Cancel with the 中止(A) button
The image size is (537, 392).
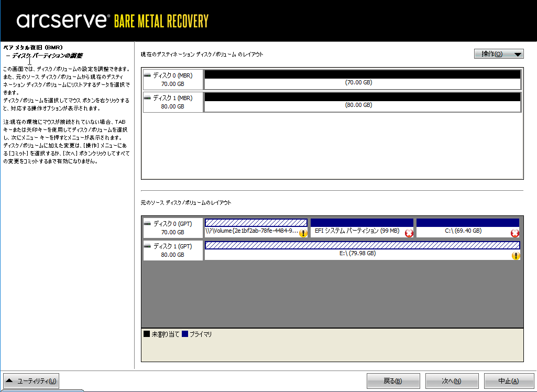509,380
